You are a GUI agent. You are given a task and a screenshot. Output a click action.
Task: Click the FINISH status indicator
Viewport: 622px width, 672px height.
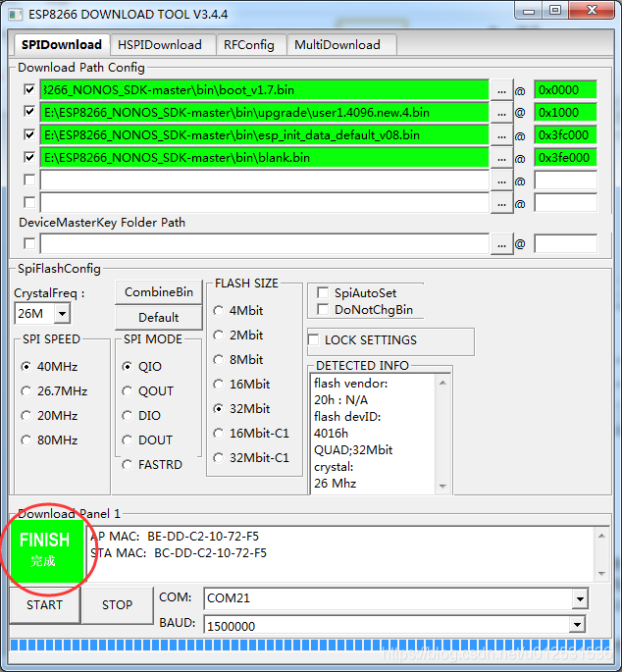pos(47,551)
